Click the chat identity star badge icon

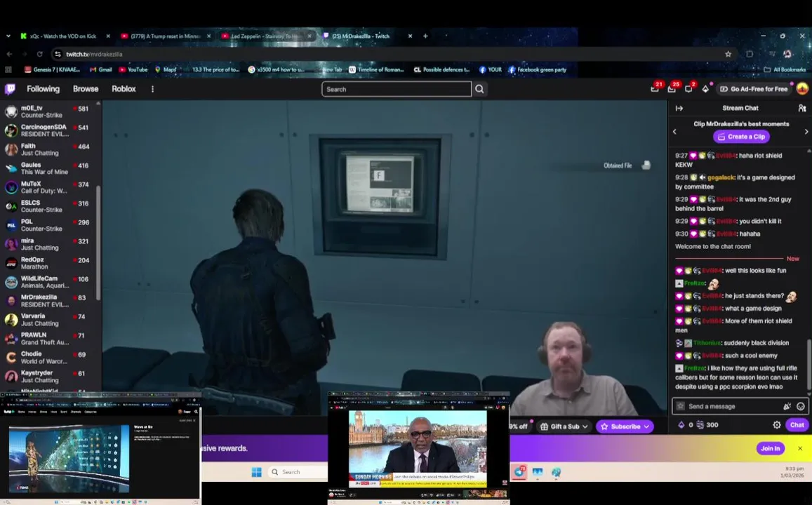coord(681,406)
